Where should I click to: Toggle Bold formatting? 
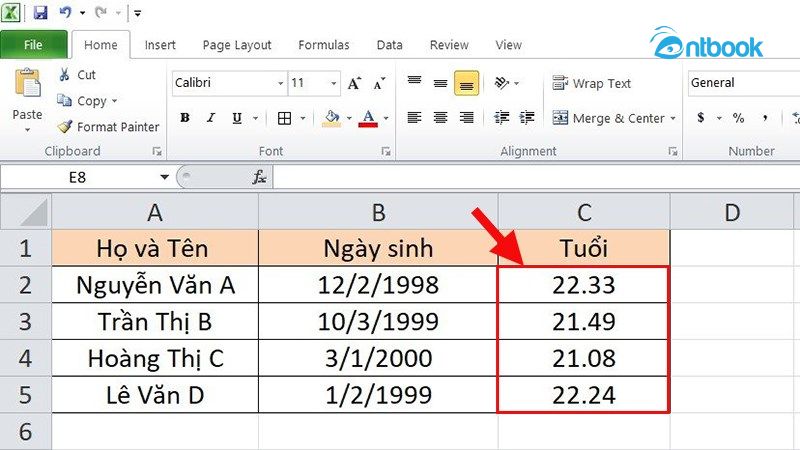(x=185, y=118)
